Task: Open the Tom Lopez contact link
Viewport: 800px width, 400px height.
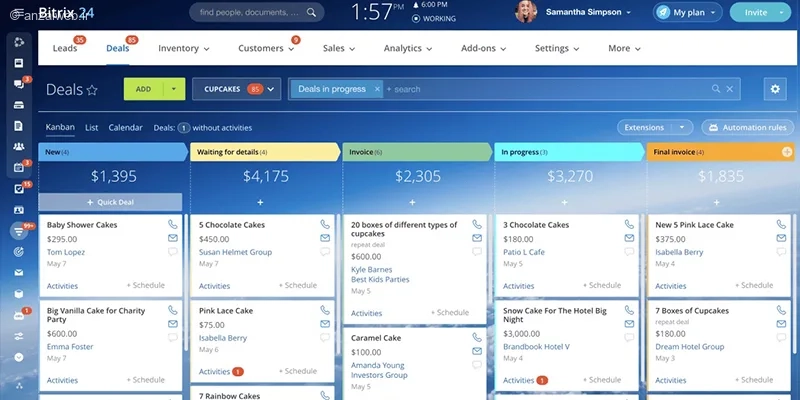Action: (x=66, y=252)
